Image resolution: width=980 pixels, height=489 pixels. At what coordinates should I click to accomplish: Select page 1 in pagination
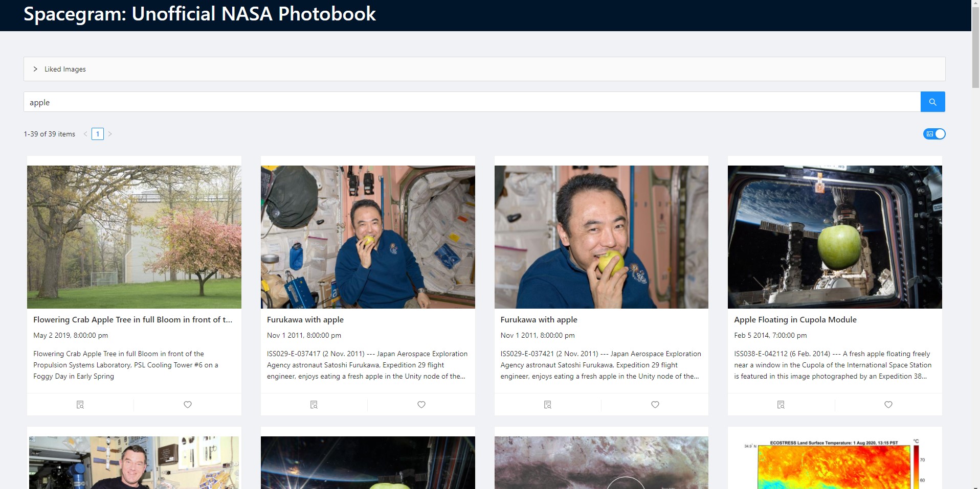[98, 134]
